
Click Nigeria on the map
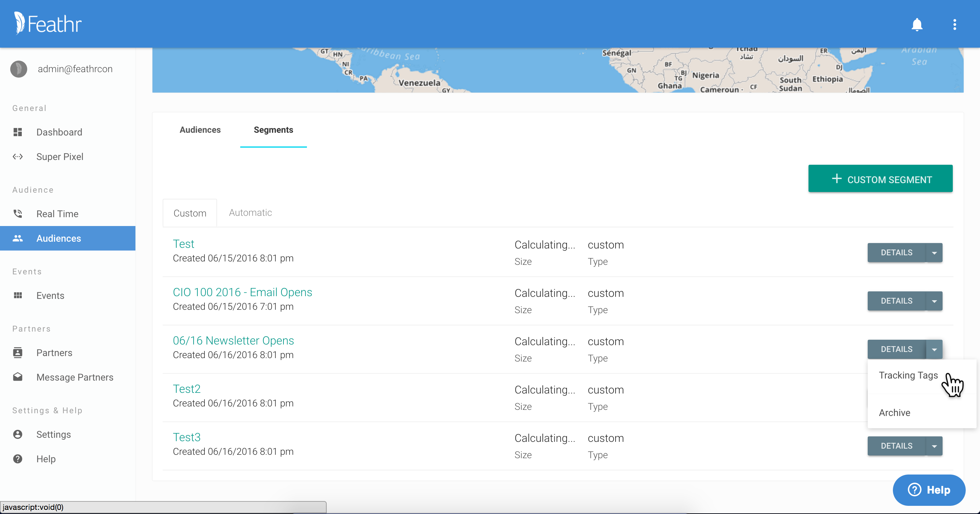[x=705, y=75]
